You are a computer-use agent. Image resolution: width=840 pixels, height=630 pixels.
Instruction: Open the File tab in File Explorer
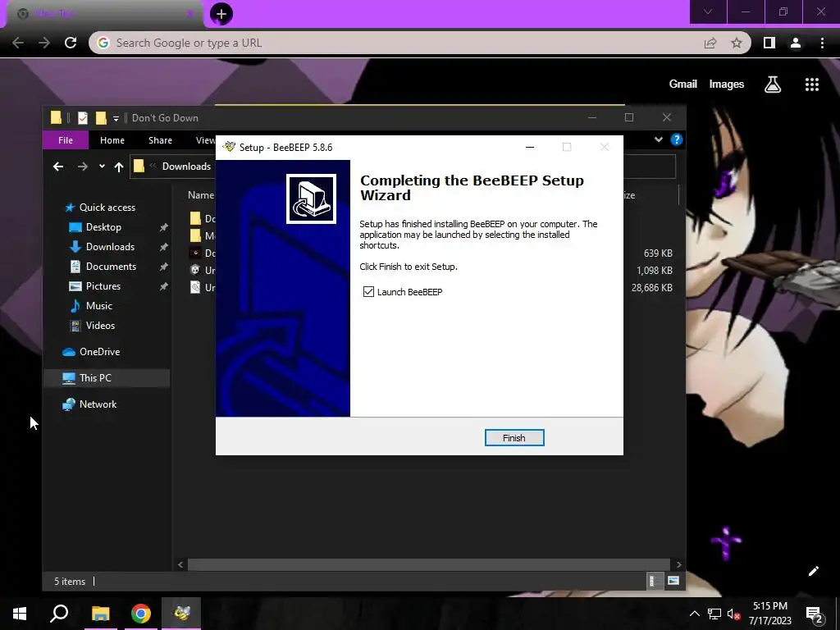66,140
